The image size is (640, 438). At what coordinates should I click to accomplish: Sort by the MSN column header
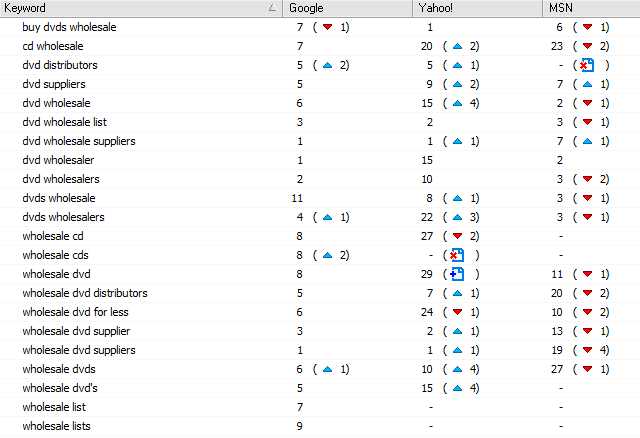tap(591, 8)
